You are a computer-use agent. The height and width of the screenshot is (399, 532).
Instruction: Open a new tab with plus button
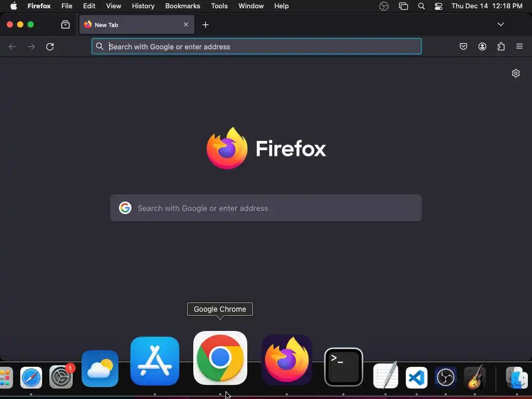[205, 25]
